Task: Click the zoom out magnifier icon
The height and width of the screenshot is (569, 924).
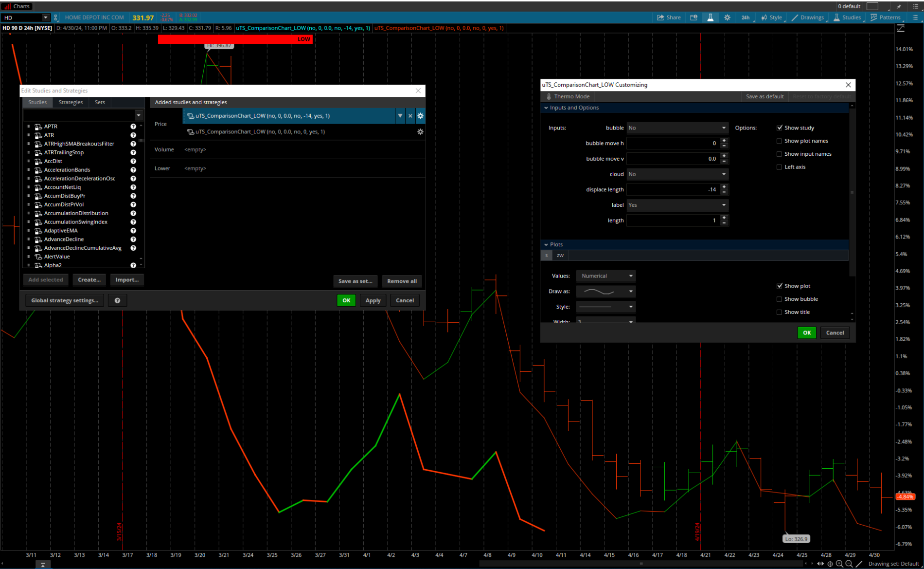Action: [x=849, y=564]
